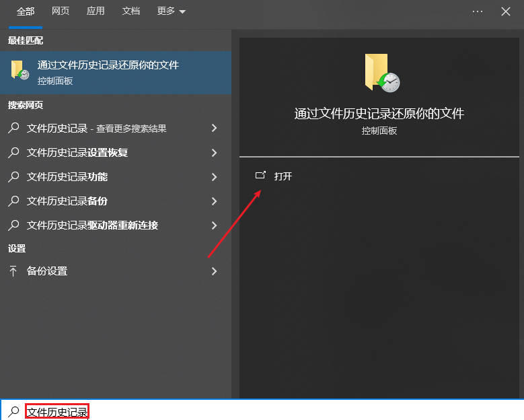
Task: Select suggestion 文件历史记录备份
Action: [116, 201]
